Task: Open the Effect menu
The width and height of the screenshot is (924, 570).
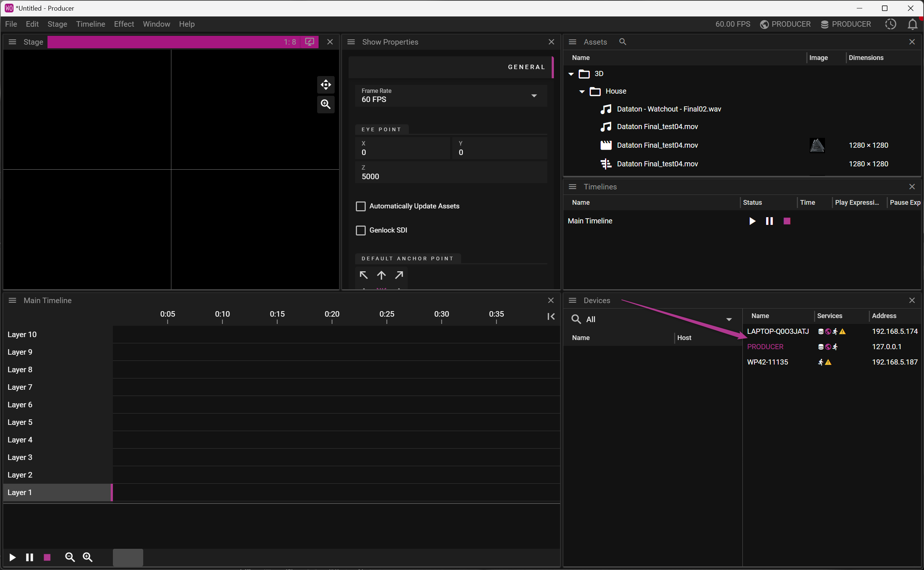Action: (124, 24)
